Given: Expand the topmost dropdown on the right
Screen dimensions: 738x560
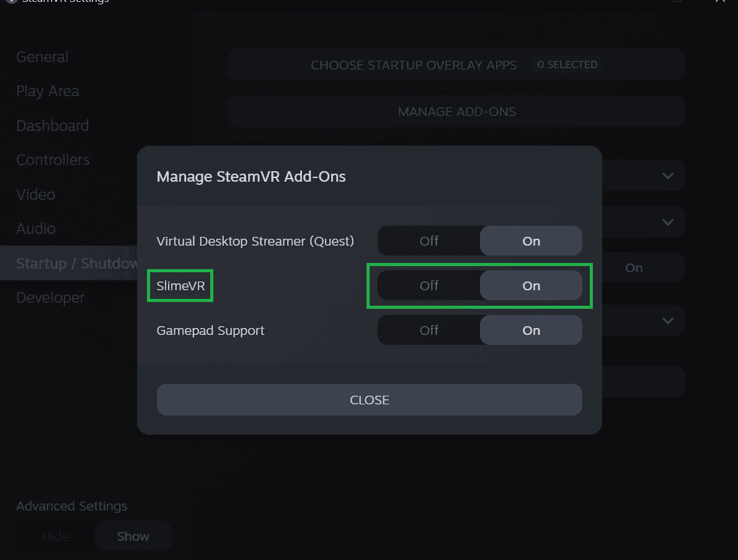Looking at the screenshot, I should coord(668,176).
